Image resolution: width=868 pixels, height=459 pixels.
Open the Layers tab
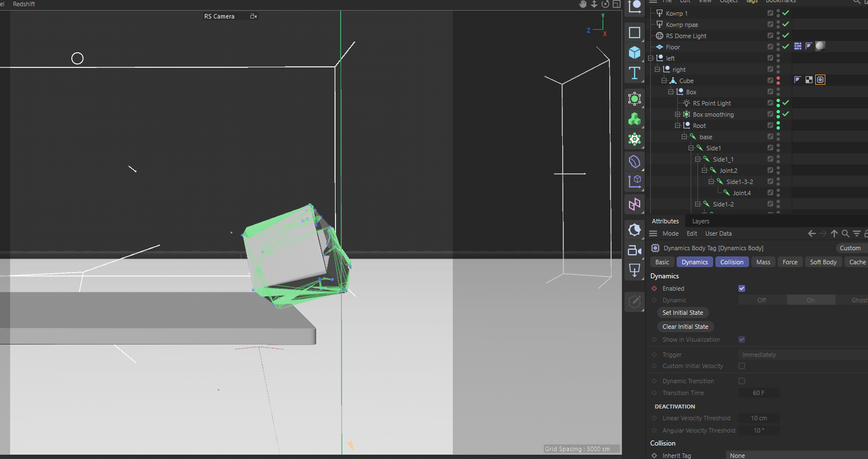(701, 221)
